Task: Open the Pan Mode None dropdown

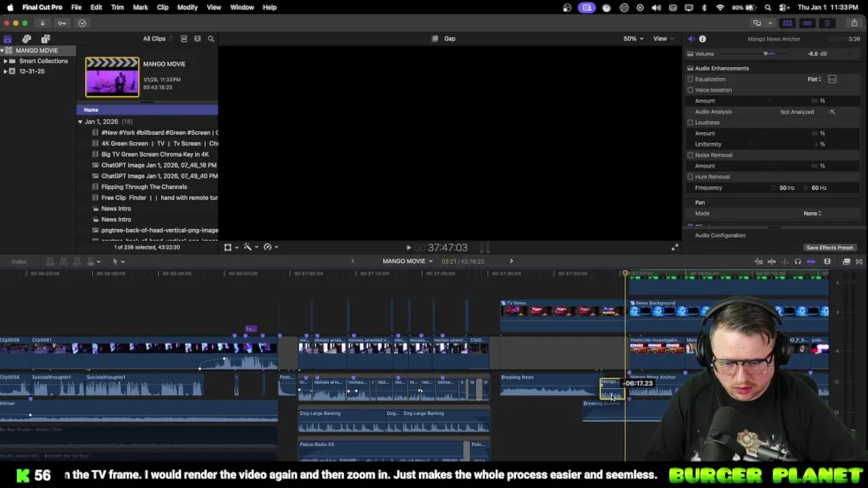Action: (812, 213)
